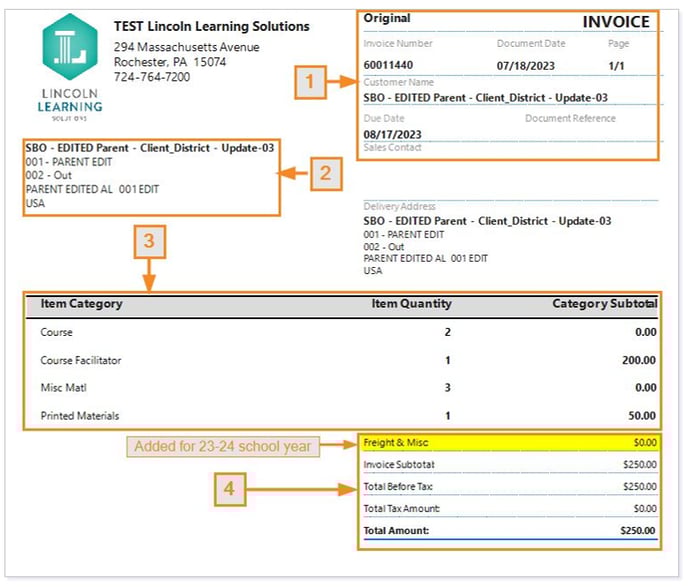Screen dimensions: 688x587
Task: Click the Category Subtotal column header
Action: click(x=605, y=304)
